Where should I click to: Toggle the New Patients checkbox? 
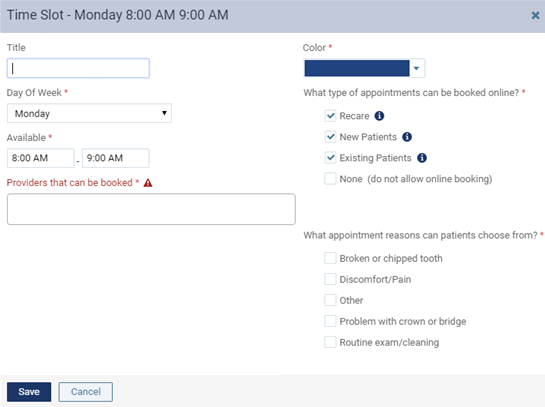[x=330, y=137]
